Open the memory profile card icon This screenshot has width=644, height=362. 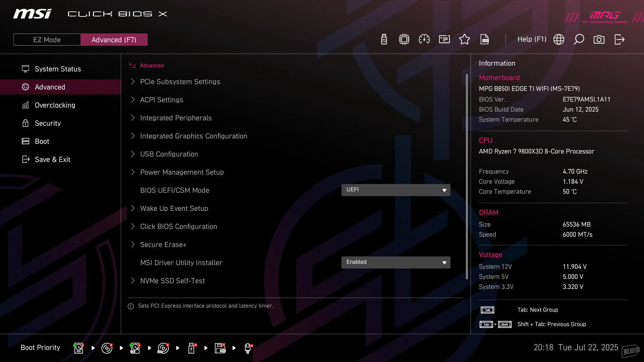coord(444,40)
